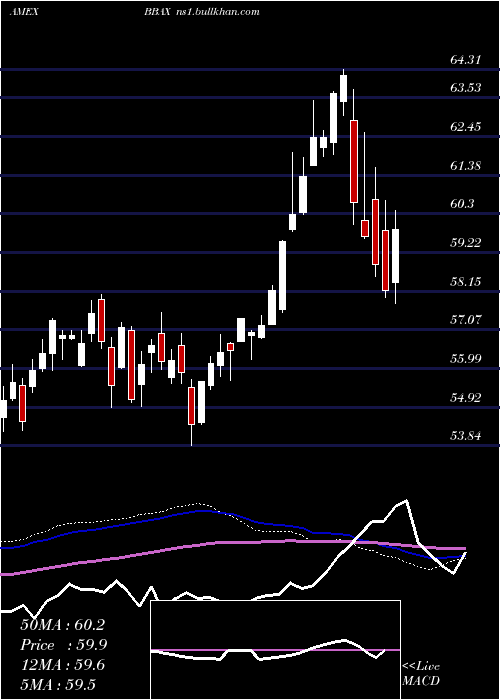Click the 55.99 price level label
The width and height of the screenshot is (500, 700).
466,358
